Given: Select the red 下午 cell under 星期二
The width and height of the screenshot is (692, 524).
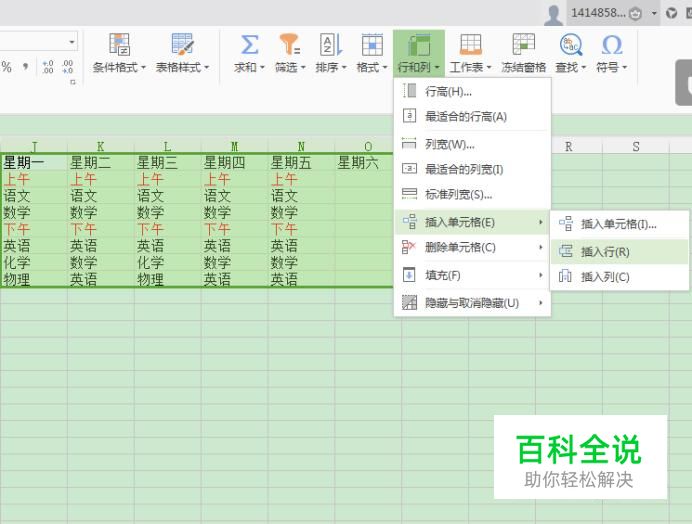Looking at the screenshot, I should pyautogui.click(x=101, y=229).
